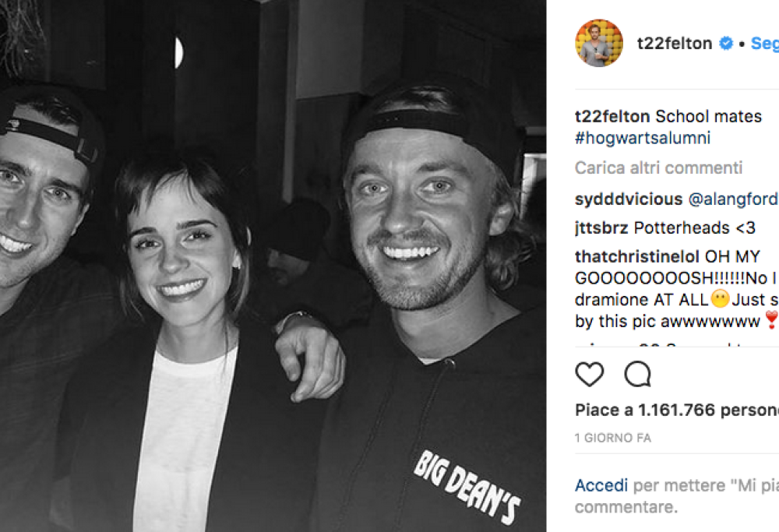Screen dimensions: 779x532
Task: Click the Accedi login link
Action: click(601, 485)
